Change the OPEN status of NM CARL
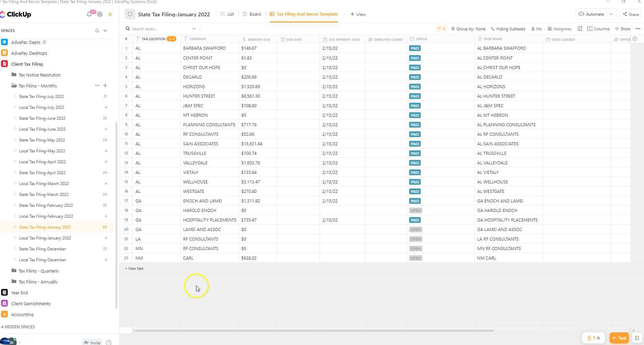Screen dimensions: 644x345 click(x=416, y=258)
